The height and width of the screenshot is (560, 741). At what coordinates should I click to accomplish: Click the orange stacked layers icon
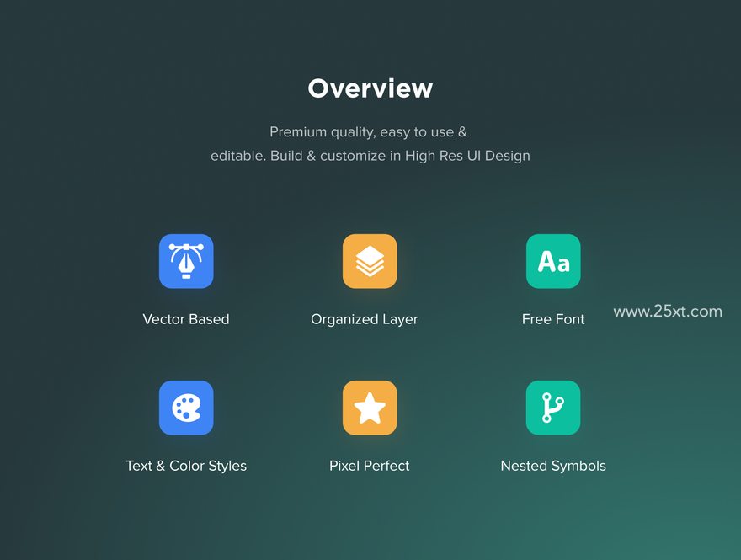370,261
